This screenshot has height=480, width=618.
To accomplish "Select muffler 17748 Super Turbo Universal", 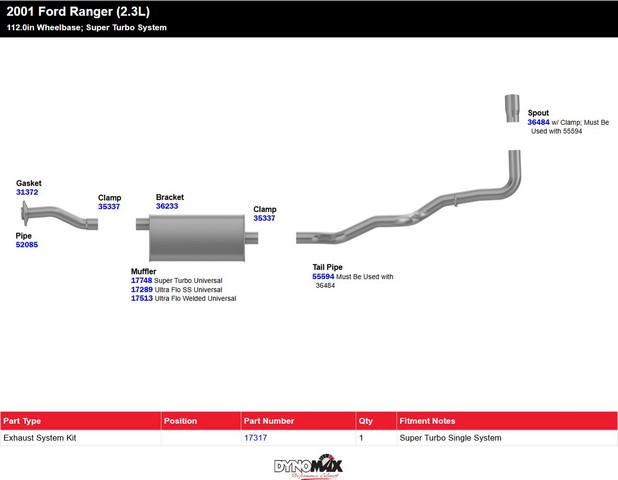I will coord(141,281).
